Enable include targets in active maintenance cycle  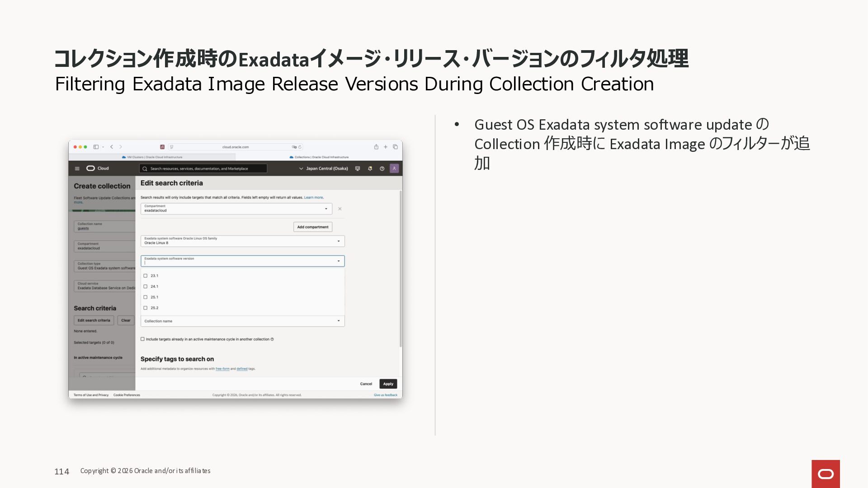click(x=143, y=339)
